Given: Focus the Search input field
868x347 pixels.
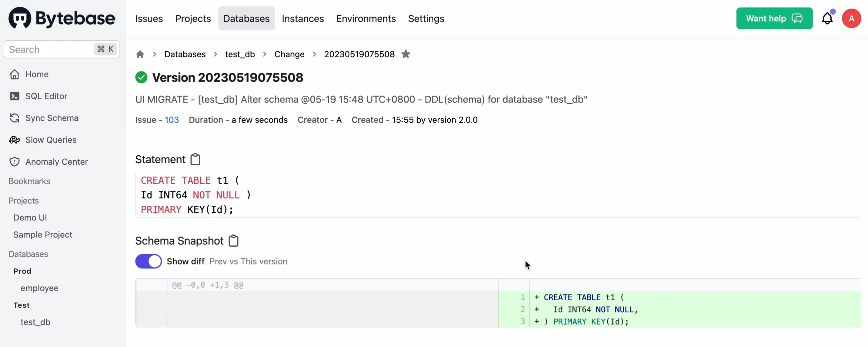Looking at the screenshot, I should point(62,49).
